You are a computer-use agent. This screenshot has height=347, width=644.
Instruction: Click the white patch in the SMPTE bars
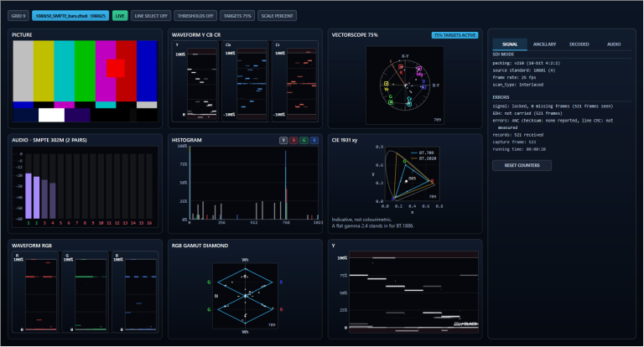click(51, 115)
